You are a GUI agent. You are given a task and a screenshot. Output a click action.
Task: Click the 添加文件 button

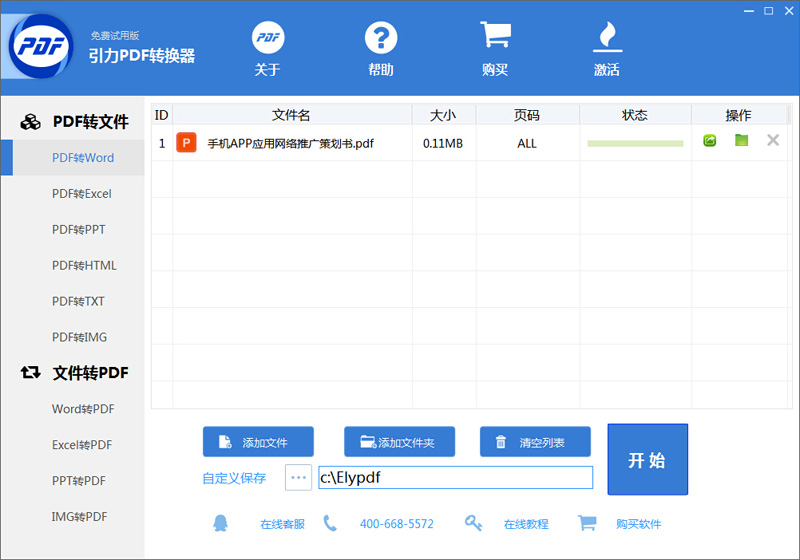(x=258, y=442)
